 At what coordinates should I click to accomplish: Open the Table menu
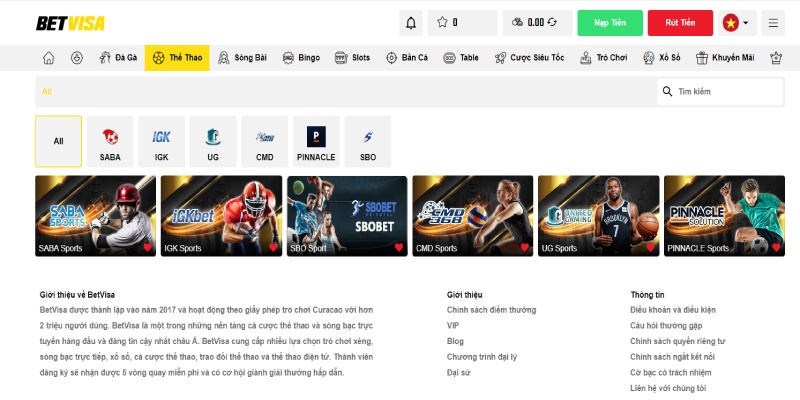coord(461,58)
